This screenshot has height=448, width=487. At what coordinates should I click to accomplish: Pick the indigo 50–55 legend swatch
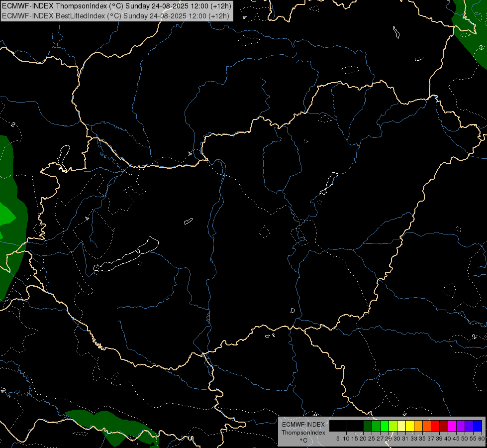point(469,426)
